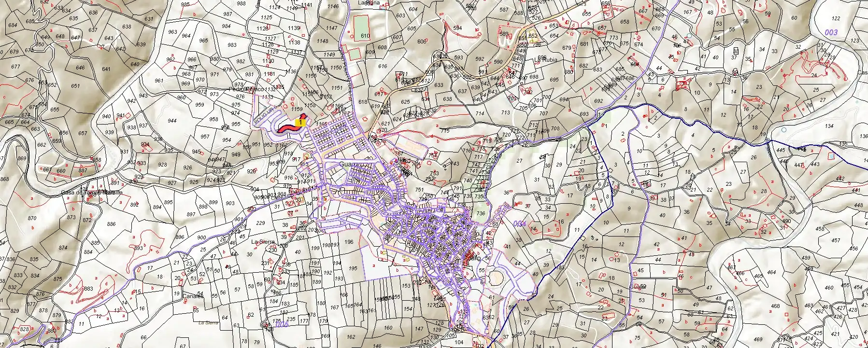Screen dimensions: 868x348
Task: Select the flat parcel numbered 196
Action: (x=349, y=242)
